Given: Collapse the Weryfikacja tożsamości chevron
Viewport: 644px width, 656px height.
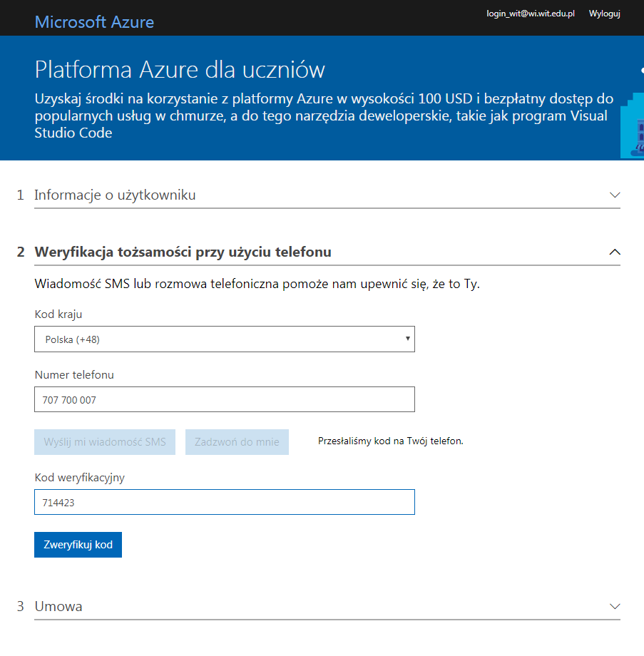Looking at the screenshot, I should (x=614, y=252).
